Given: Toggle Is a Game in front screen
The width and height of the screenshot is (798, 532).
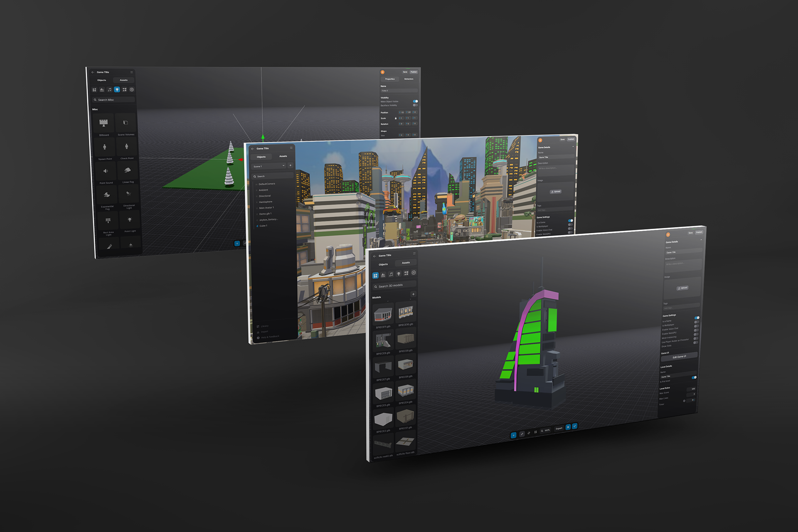Looking at the screenshot, I should [697, 318].
